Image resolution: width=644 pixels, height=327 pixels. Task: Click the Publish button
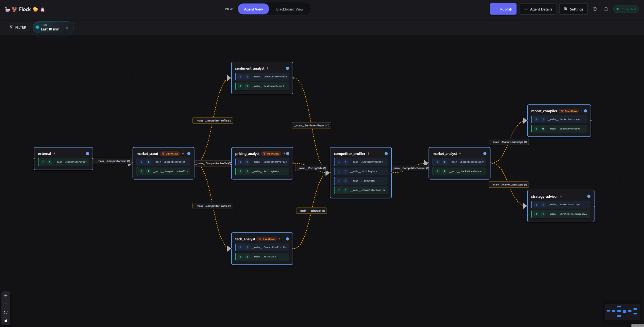[x=503, y=9]
